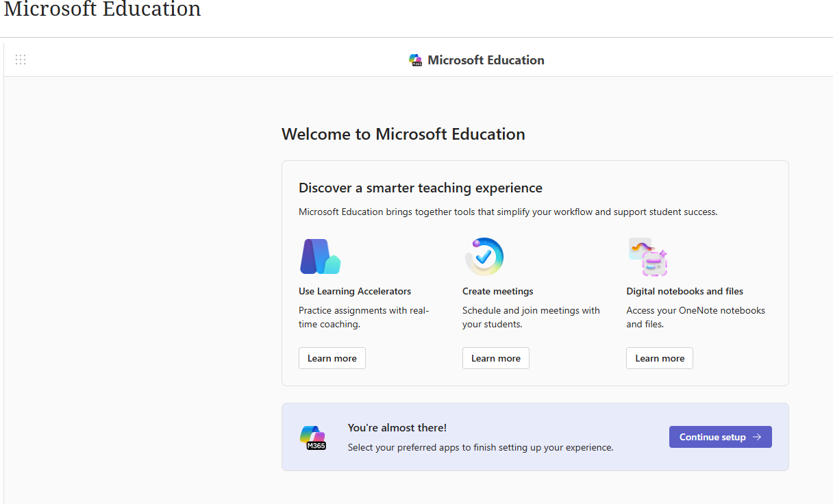The width and height of the screenshot is (833, 504).
Task: Click the "Welcome to Microsoft Education" heading
Action: [403, 134]
